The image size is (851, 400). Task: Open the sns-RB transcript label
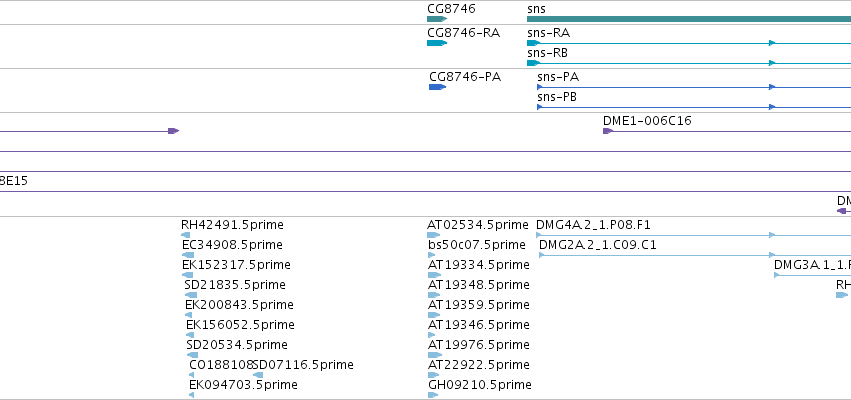click(547, 53)
